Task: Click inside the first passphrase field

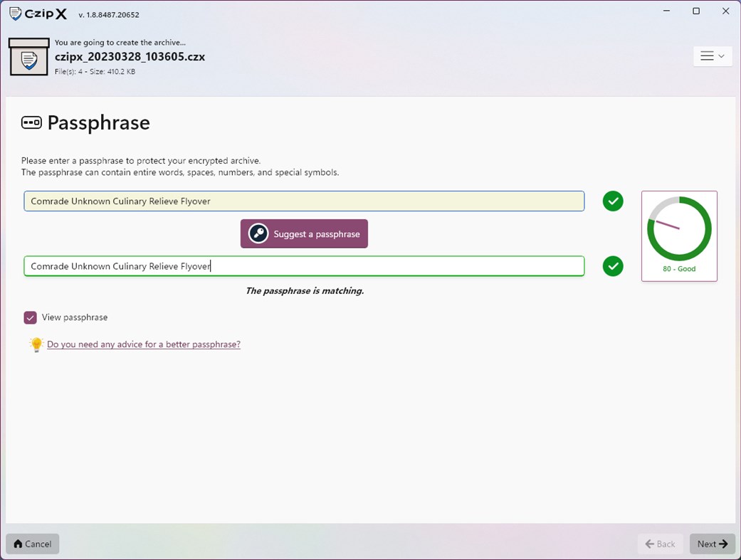Action: (x=304, y=201)
